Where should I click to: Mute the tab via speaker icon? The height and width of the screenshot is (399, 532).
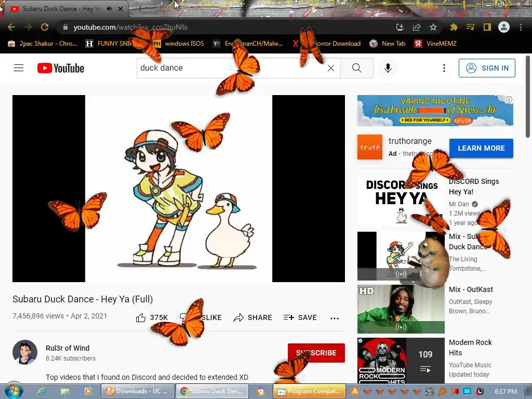click(x=109, y=9)
